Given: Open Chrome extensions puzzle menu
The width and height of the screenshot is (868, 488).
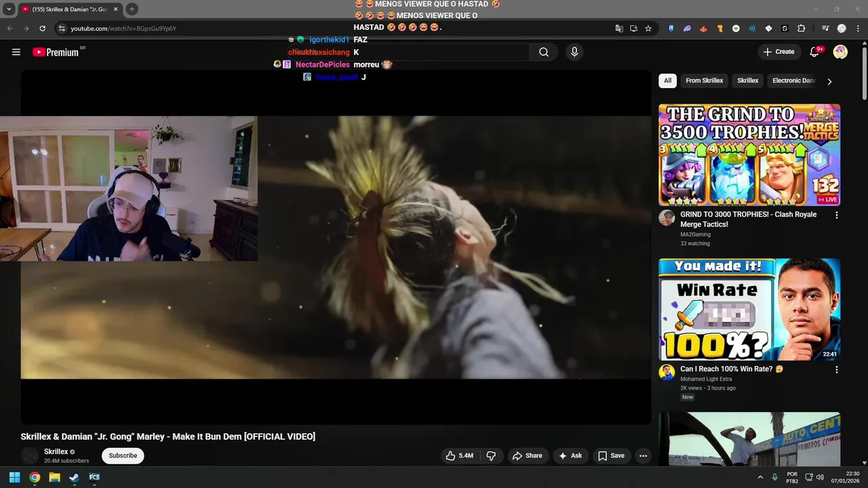Looking at the screenshot, I should (801, 28).
